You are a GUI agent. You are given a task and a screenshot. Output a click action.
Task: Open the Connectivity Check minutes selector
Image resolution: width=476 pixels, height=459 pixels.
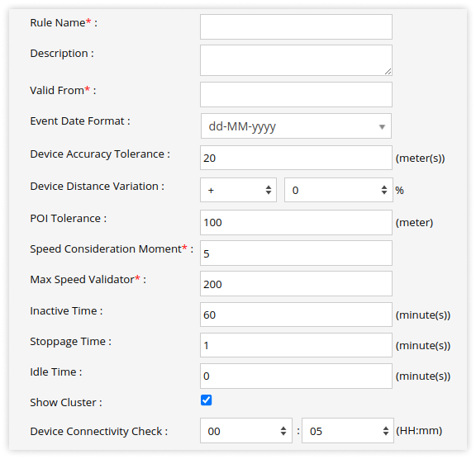348,430
